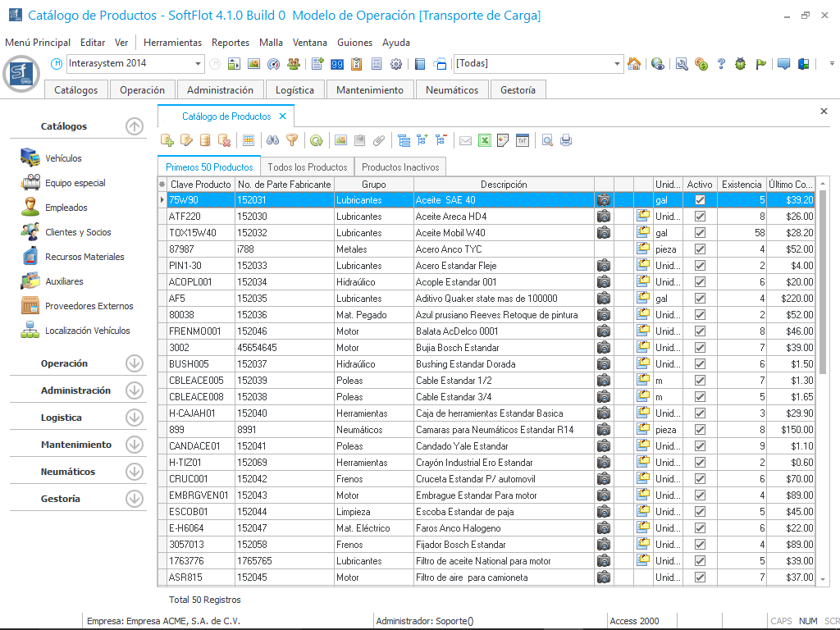
Task: Uncheck Activo for Acero Anco TYC
Action: tap(700, 249)
